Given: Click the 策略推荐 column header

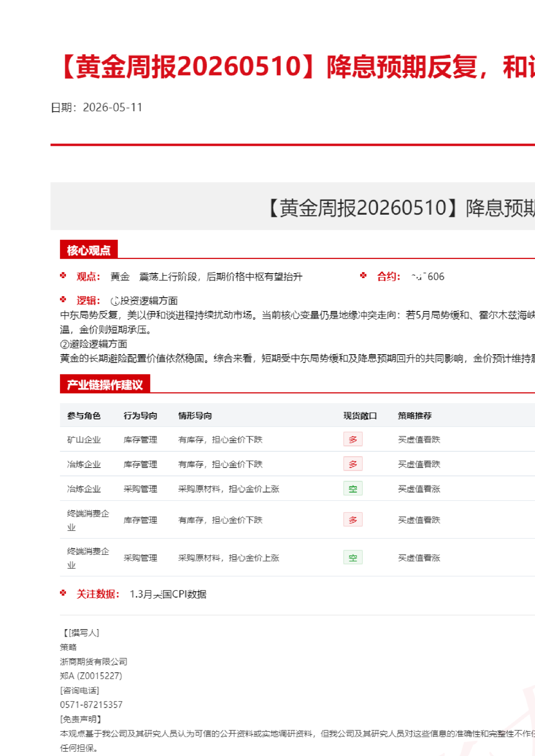Looking at the screenshot, I should (415, 415).
